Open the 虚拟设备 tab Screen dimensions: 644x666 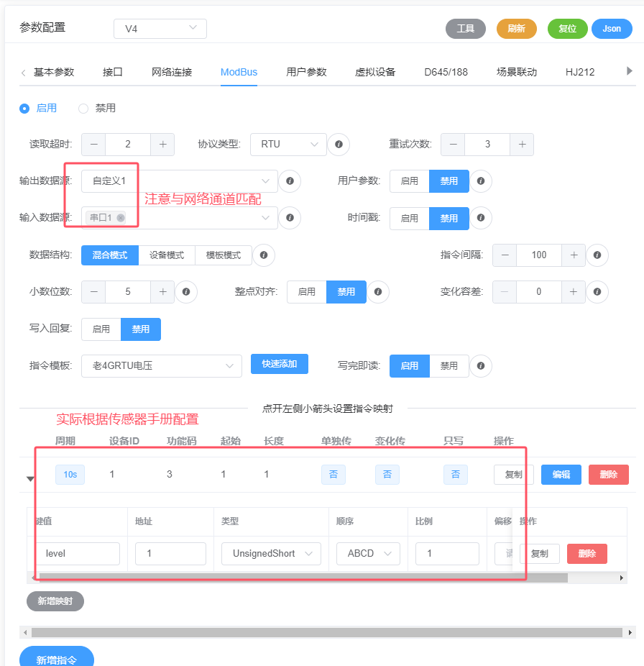375,72
